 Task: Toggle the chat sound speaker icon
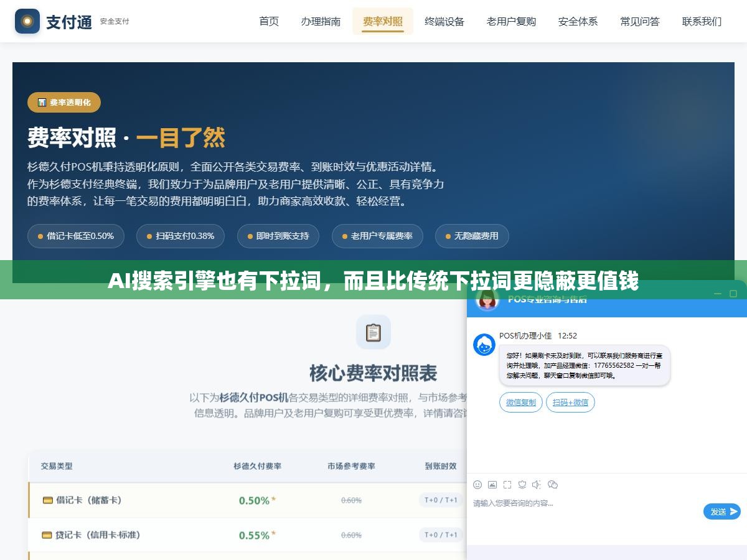537,485
